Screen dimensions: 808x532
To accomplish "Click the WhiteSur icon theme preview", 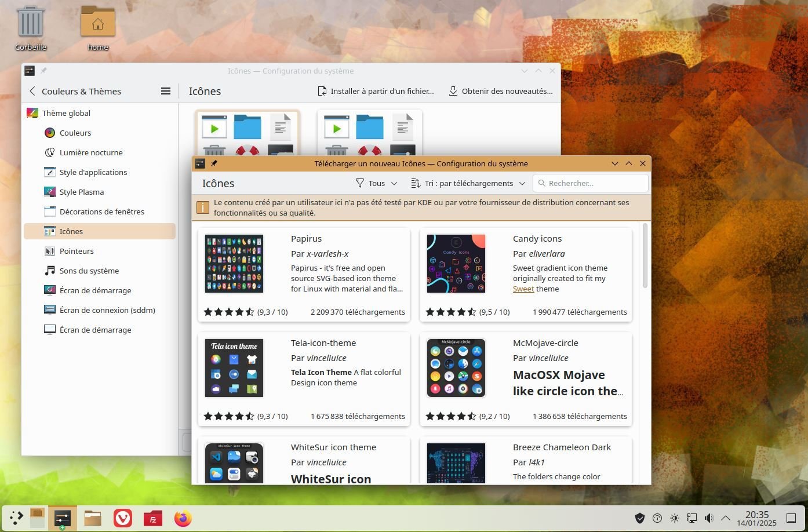I will (234, 463).
